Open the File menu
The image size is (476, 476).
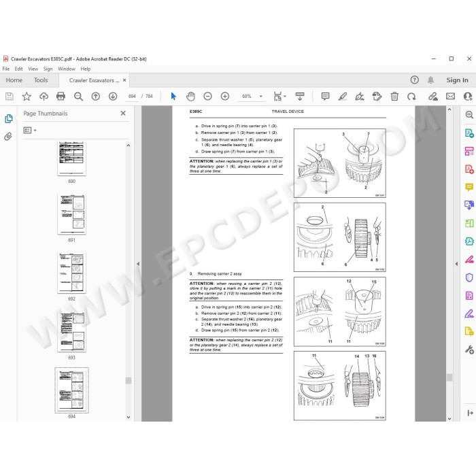pos(5,69)
